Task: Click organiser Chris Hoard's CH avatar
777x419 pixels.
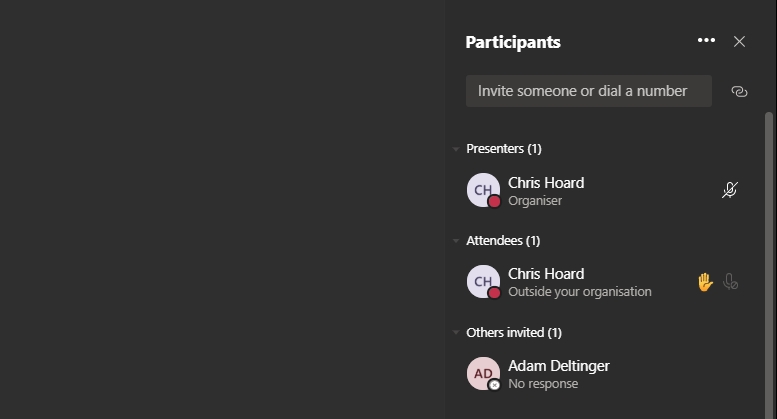Action: tap(483, 190)
